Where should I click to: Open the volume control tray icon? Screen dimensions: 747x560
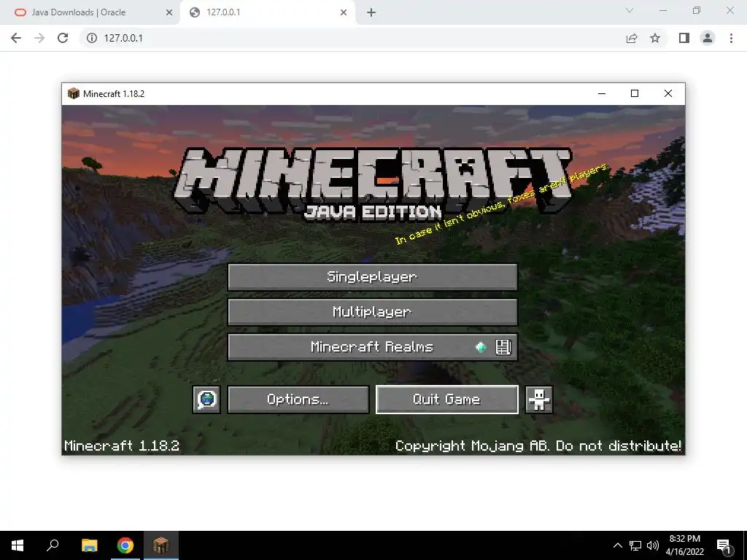653,545
